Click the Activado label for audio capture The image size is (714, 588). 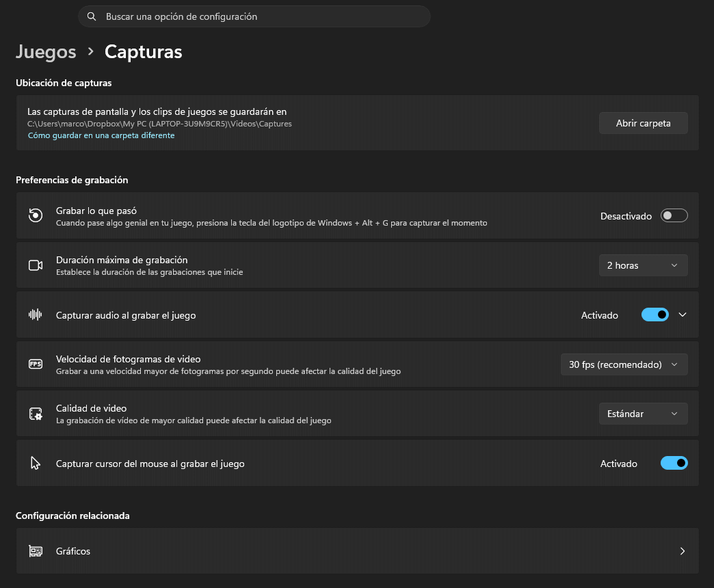pyautogui.click(x=599, y=315)
